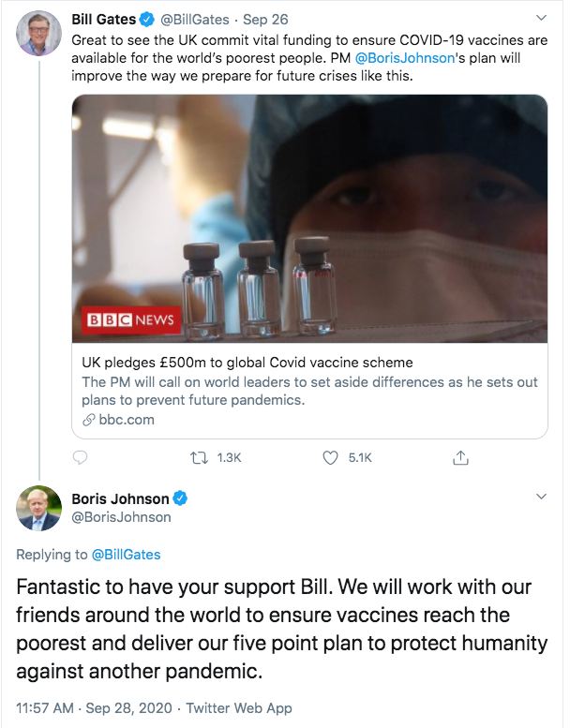Click the BBC News vaccine vials image

309,218
